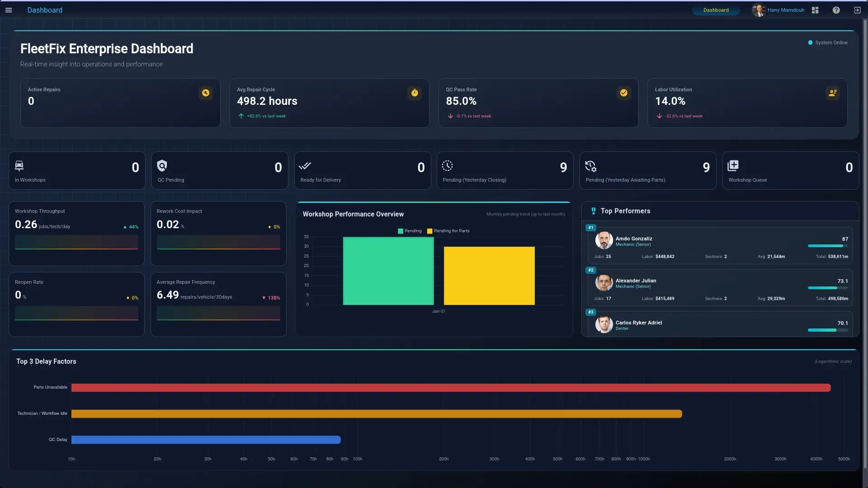
Task: Toggle the Pending for Parts legend item
Action: coord(448,231)
